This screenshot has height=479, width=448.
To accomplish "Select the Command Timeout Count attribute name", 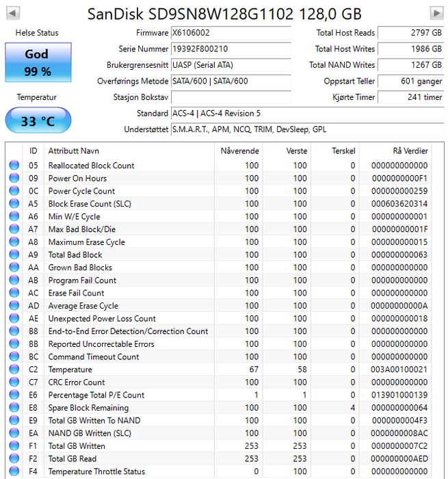I will click(x=94, y=357).
